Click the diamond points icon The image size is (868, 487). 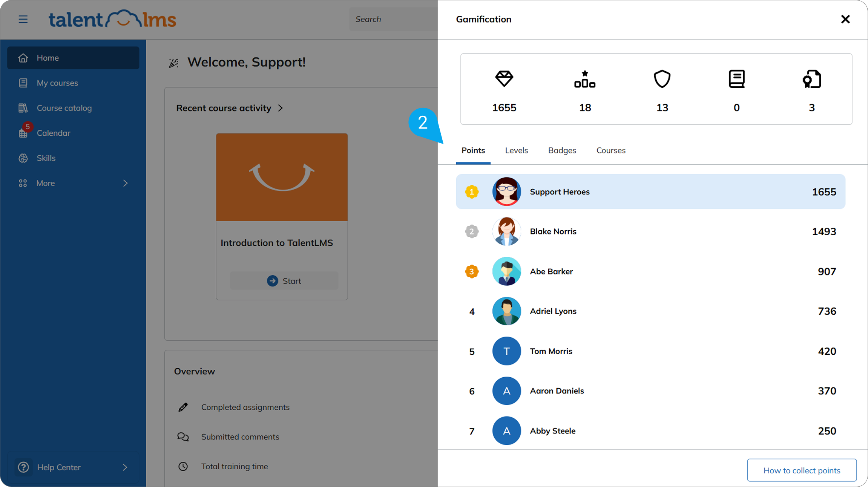coord(504,79)
